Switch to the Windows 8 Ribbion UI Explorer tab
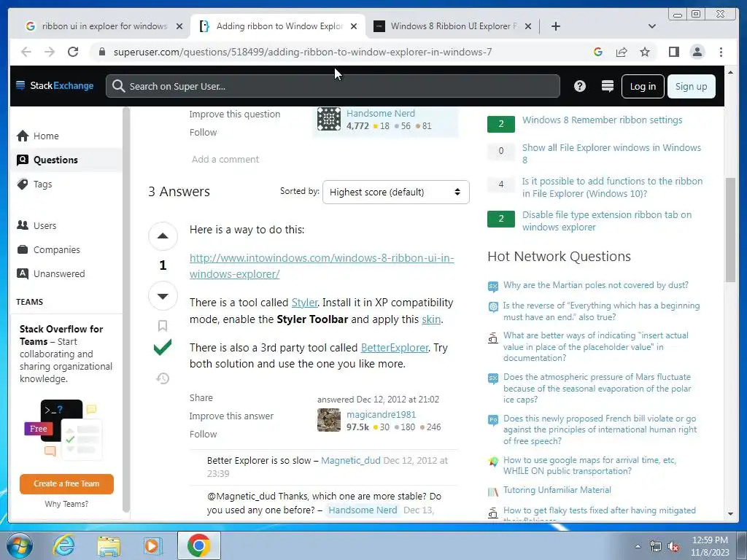 pyautogui.click(x=452, y=26)
